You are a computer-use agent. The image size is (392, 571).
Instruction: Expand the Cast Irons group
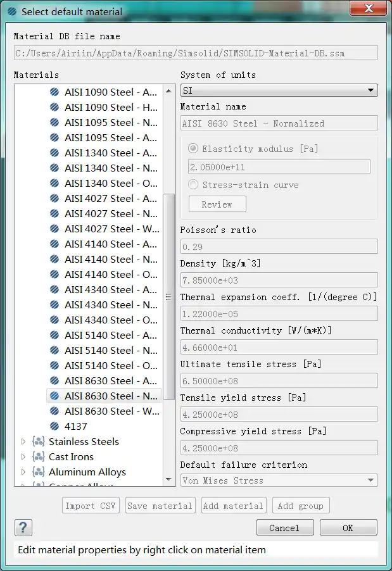click(x=23, y=456)
